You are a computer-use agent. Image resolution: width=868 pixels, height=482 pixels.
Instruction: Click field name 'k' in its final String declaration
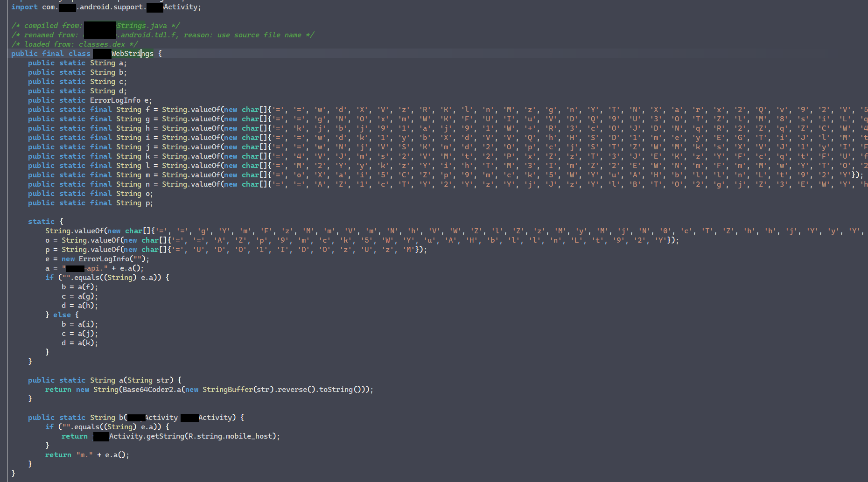click(148, 156)
